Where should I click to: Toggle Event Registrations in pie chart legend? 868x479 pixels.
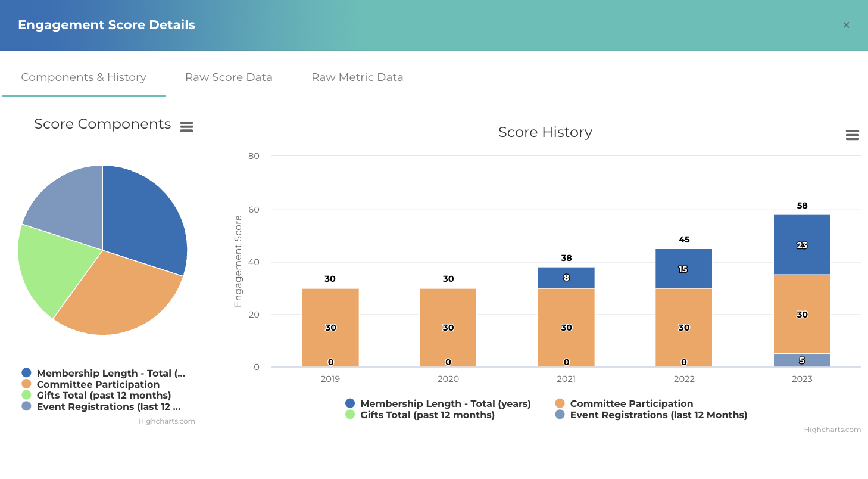coord(108,407)
